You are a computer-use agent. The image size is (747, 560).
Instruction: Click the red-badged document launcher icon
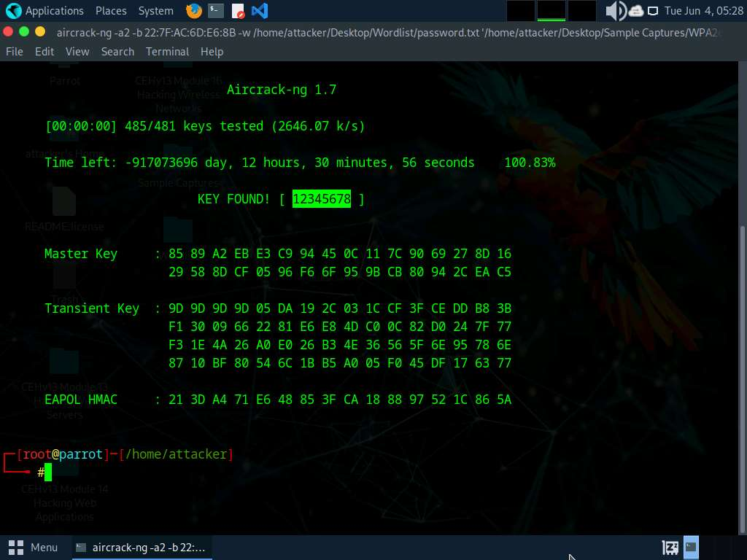click(x=238, y=11)
